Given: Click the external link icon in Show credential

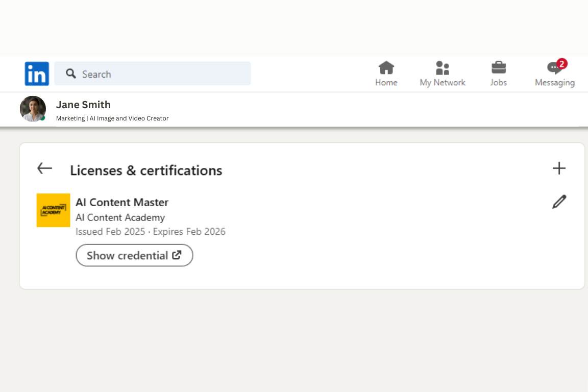Looking at the screenshot, I should (177, 255).
